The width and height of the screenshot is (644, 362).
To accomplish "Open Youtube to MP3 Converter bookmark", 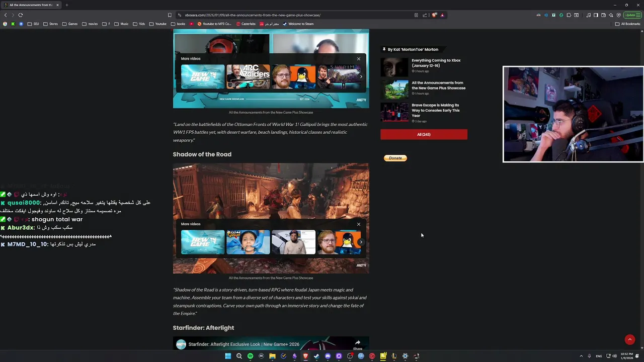I will [214, 24].
